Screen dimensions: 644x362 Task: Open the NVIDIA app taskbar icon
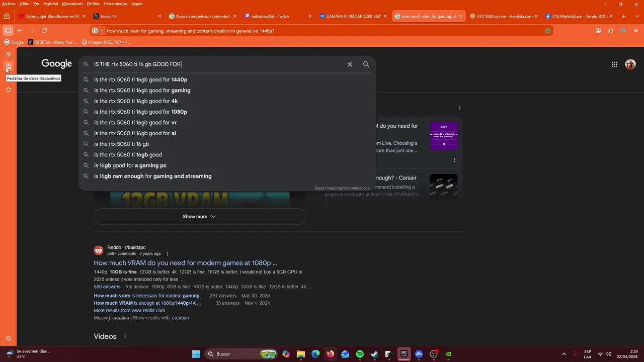coord(448,354)
